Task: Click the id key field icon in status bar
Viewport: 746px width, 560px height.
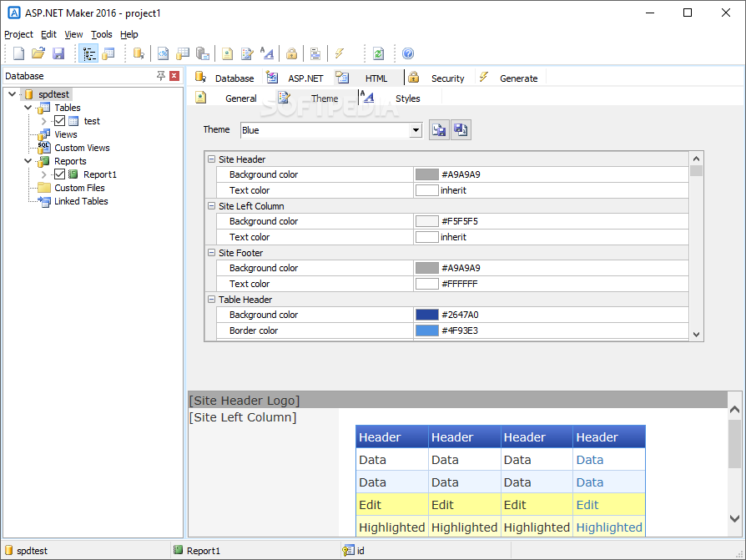Action: [x=348, y=551]
